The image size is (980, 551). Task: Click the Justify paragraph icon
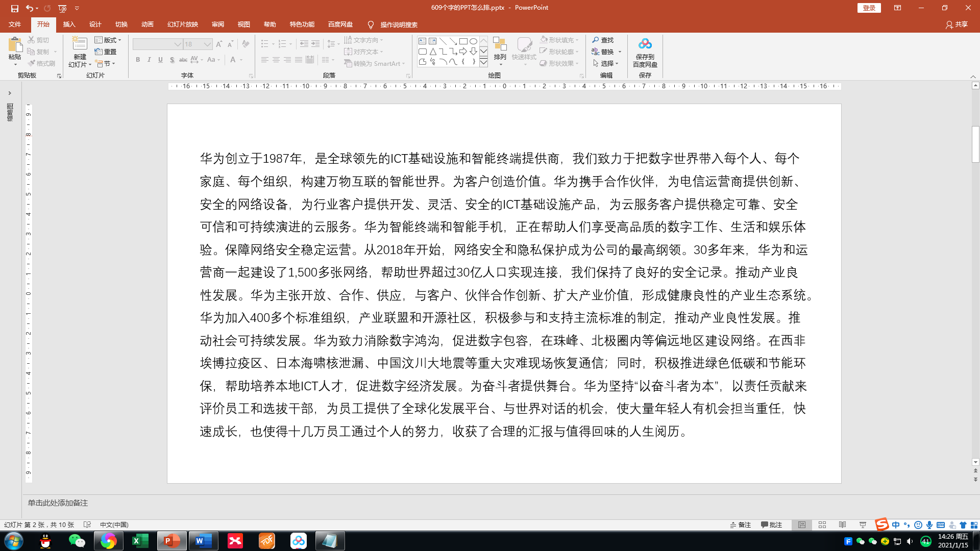(298, 60)
